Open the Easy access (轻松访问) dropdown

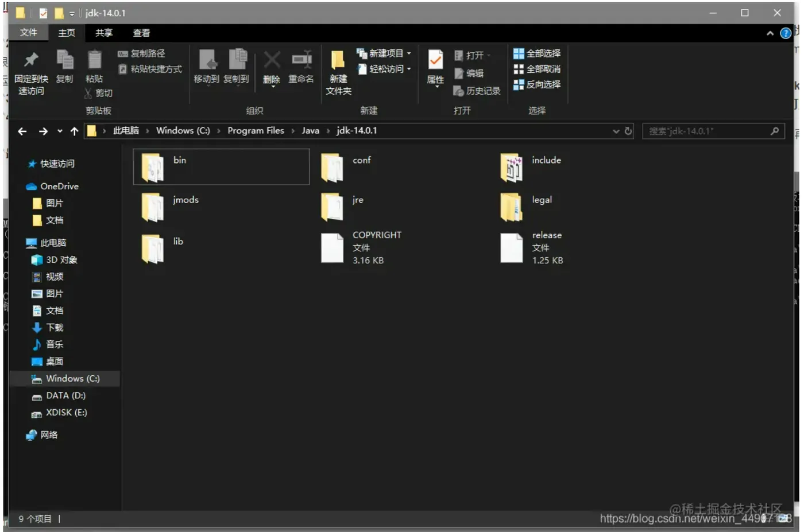(x=384, y=69)
